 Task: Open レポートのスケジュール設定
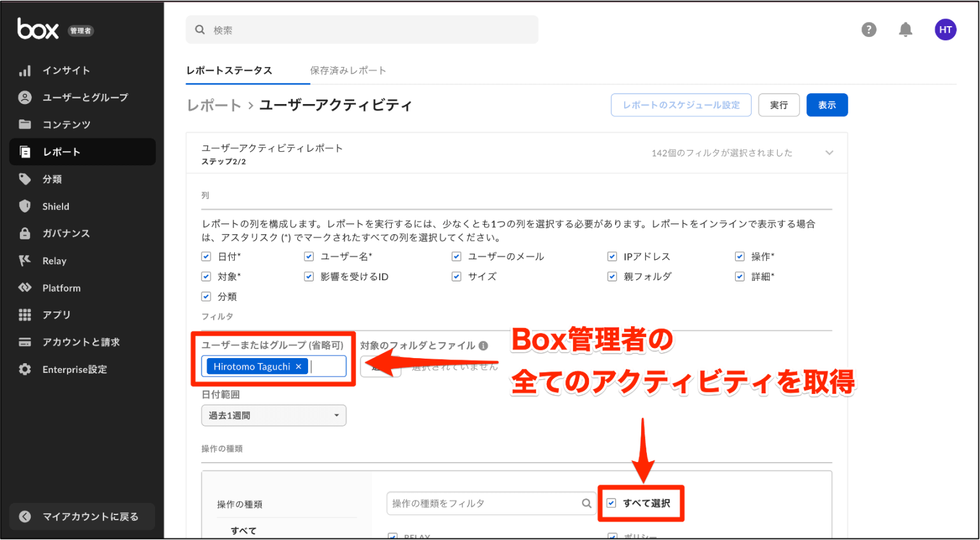[x=681, y=105]
